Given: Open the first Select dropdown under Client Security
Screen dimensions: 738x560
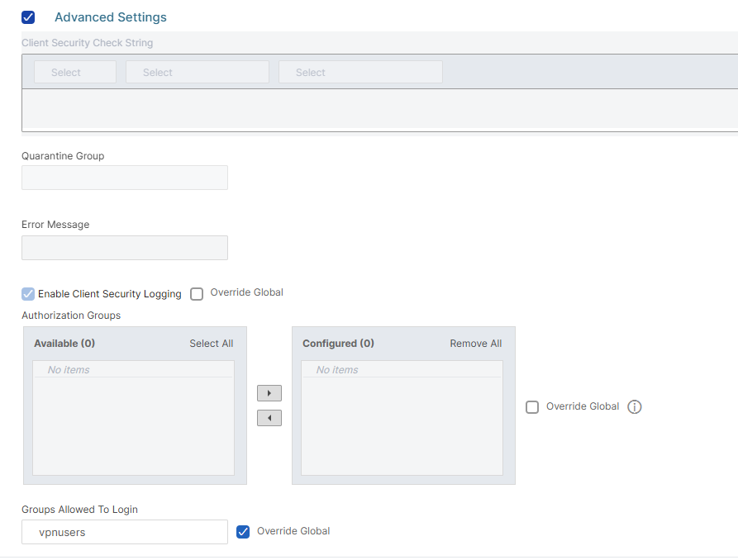Looking at the screenshot, I should pos(74,73).
